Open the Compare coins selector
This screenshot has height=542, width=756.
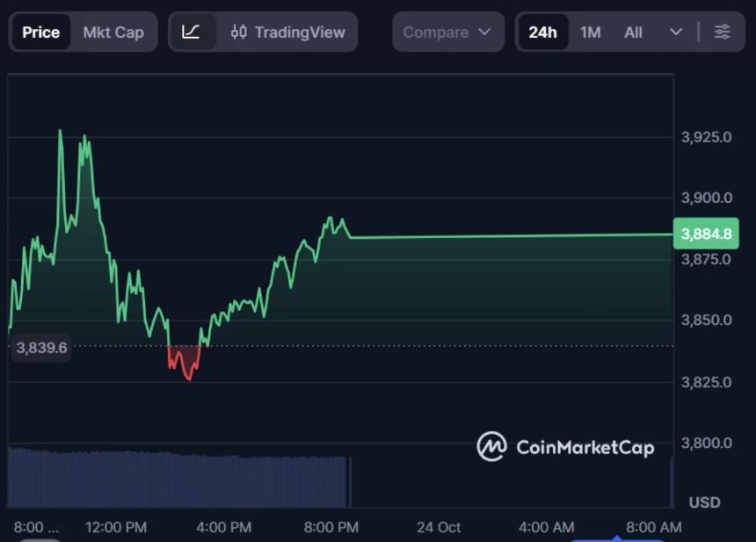click(x=448, y=32)
